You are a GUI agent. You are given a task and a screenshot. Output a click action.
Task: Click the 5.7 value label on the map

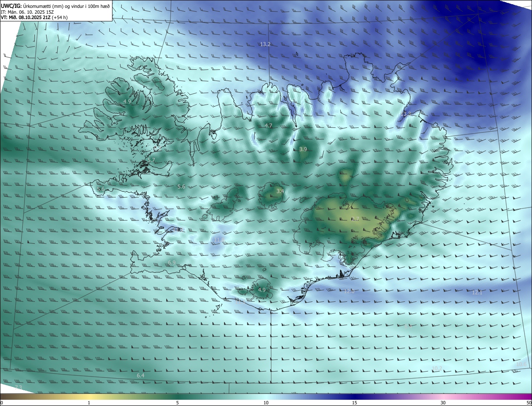[151, 160]
